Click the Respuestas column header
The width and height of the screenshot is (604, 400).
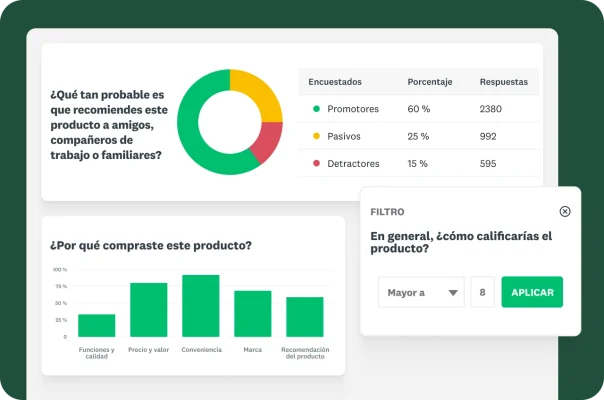503,82
